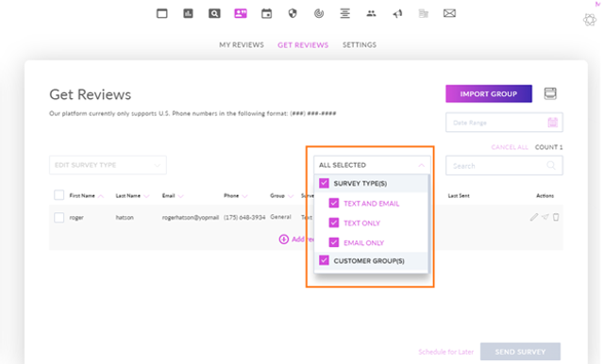Image resolution: width=604 pixels, height=364 pixels.
Task: Open the calendar picker icon in Date Range
Action: [553, 123]
